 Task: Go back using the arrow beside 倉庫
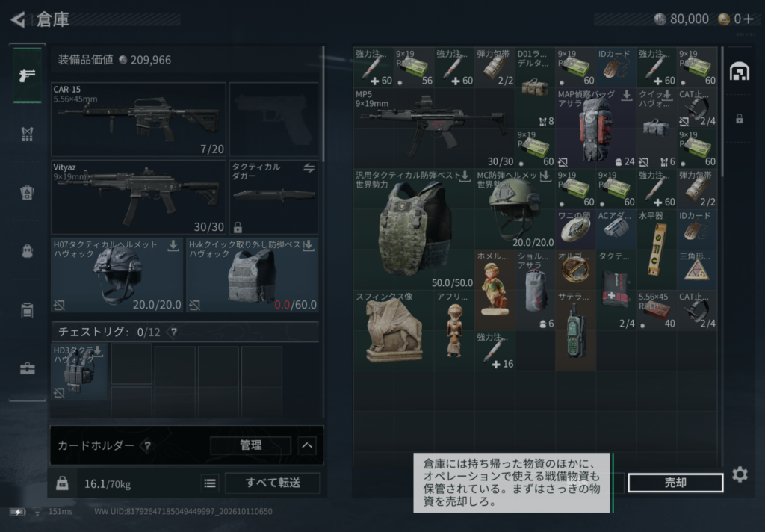click(18, 19)
